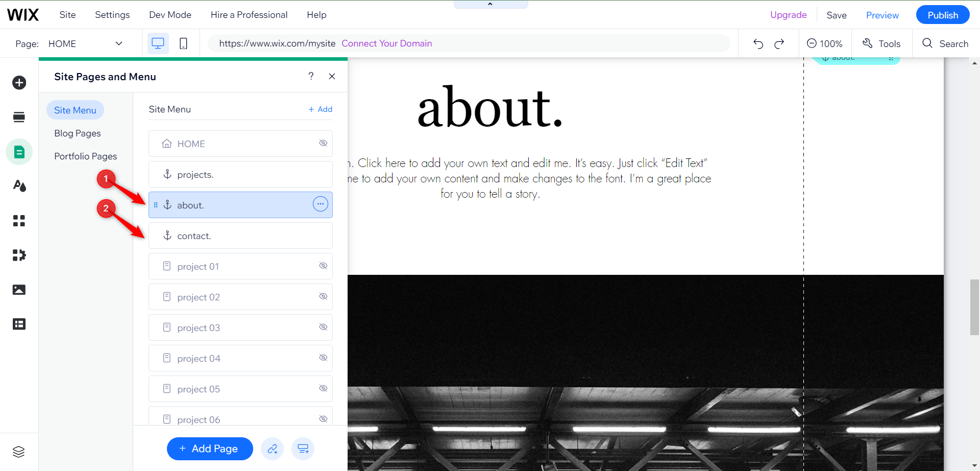Open the Content Manager table icon

click(x=19, y=324)
